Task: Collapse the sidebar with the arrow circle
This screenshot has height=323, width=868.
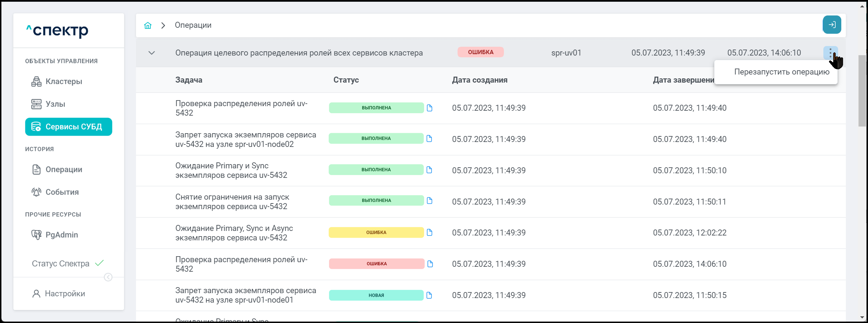Action: click(x=108, y=277)
